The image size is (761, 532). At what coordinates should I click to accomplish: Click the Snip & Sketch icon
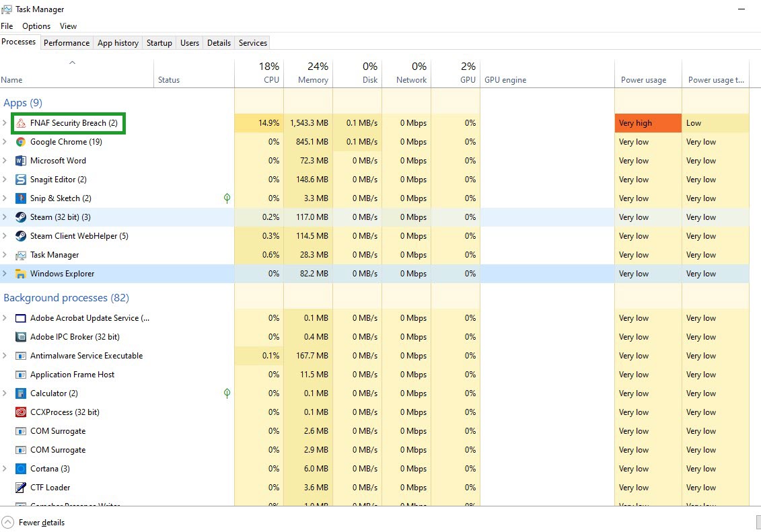[x=20, y=198]
